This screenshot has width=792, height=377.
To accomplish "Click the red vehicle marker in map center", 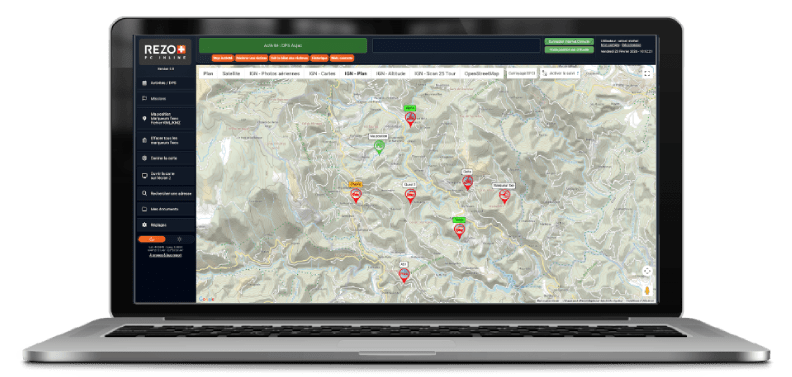I will [410, 196].
